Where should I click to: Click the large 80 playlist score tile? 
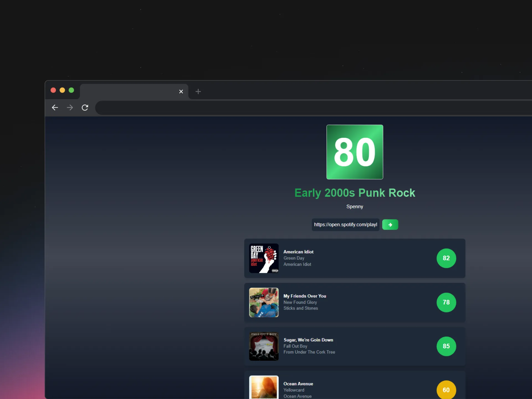coord(355,152)
